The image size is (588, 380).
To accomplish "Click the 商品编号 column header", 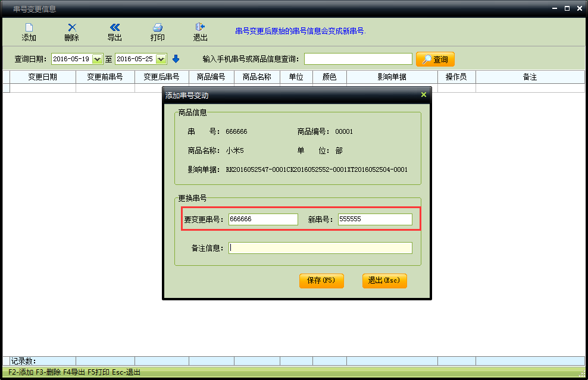I will coord(211,77).
